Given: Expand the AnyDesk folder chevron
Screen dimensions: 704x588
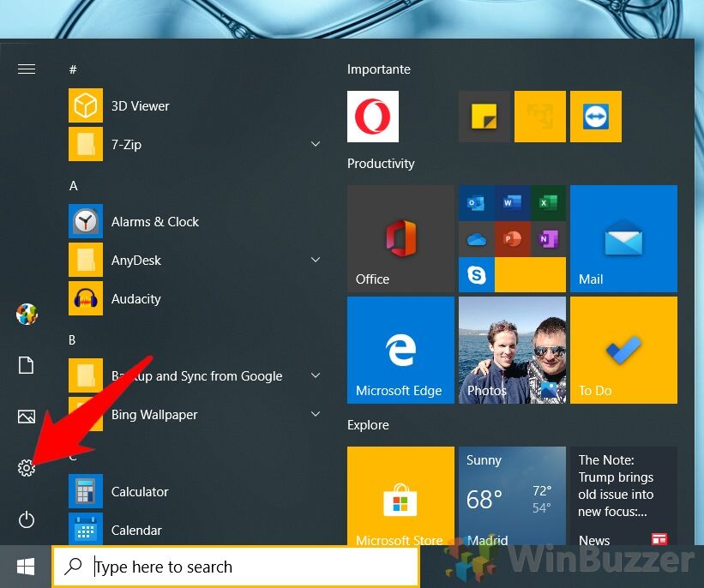Looking at the screenshot, I should (x=316, y=260).
